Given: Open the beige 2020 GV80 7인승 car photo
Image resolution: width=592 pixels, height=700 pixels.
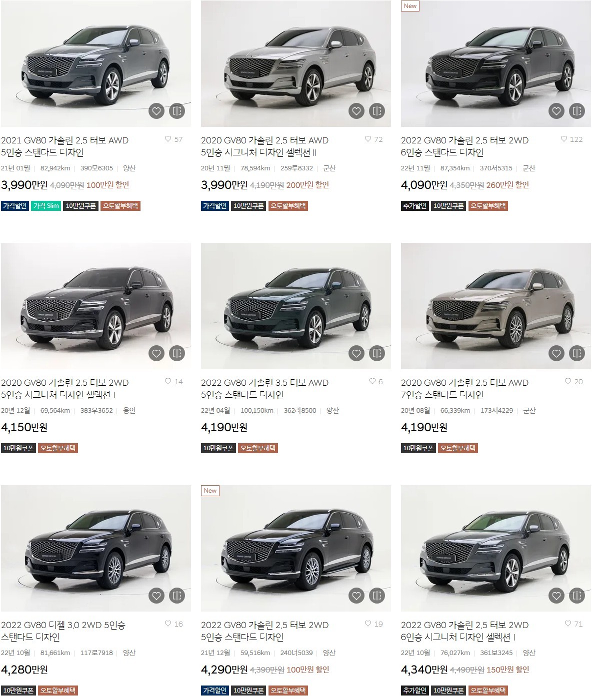Looking at the screenshot, I should click(x=496, y=306).
